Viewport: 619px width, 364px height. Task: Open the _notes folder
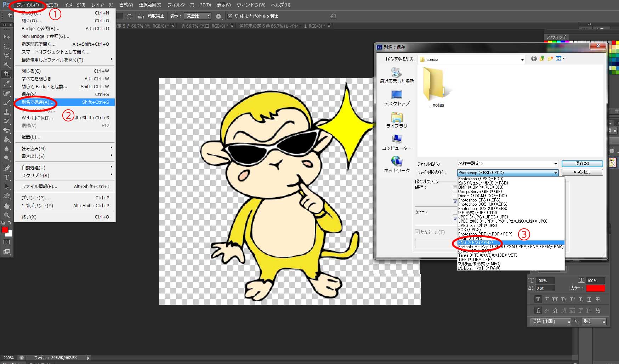point(437,88)
